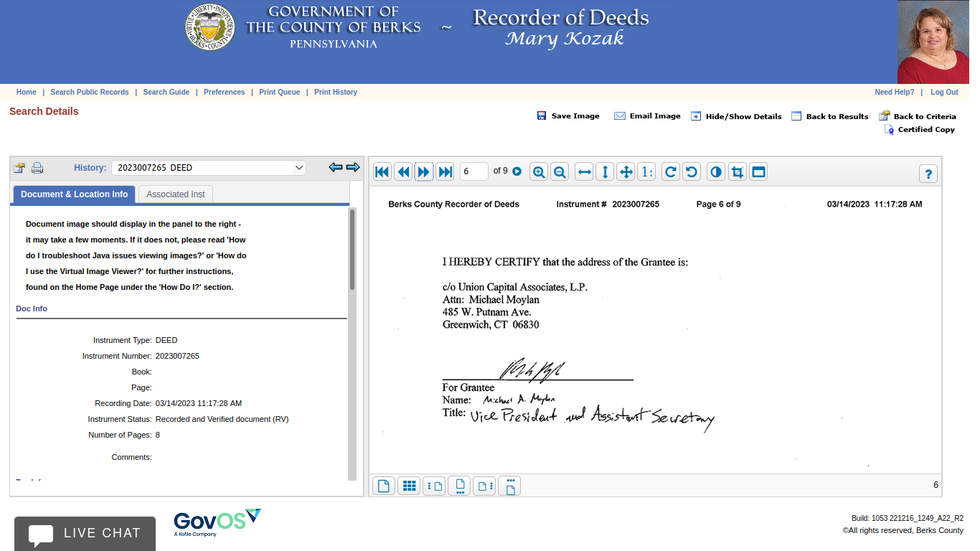The height and width of the screenshot is (551, 980).
Task: Select the crop tool
Action: coord(737,171)
